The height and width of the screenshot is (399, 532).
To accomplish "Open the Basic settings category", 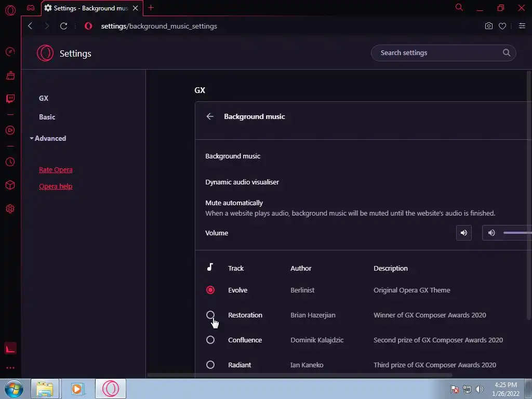I will (47, 117).
